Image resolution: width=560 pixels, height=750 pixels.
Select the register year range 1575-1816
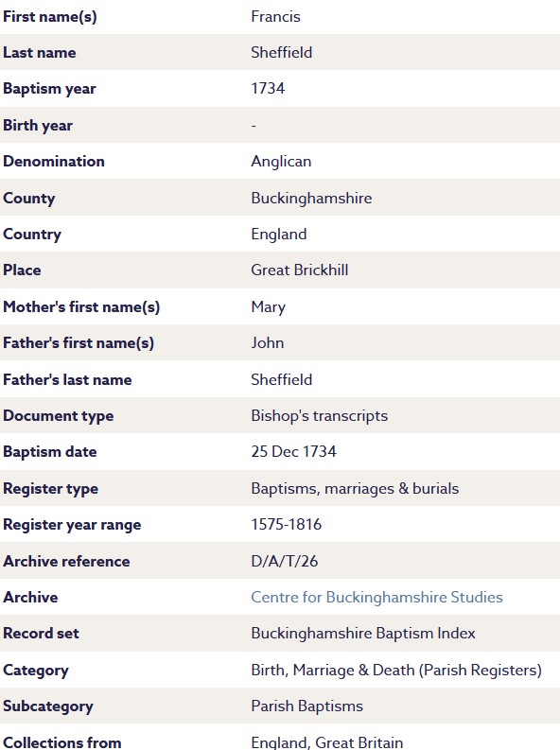pyautogui.click(x=286, y=524)
